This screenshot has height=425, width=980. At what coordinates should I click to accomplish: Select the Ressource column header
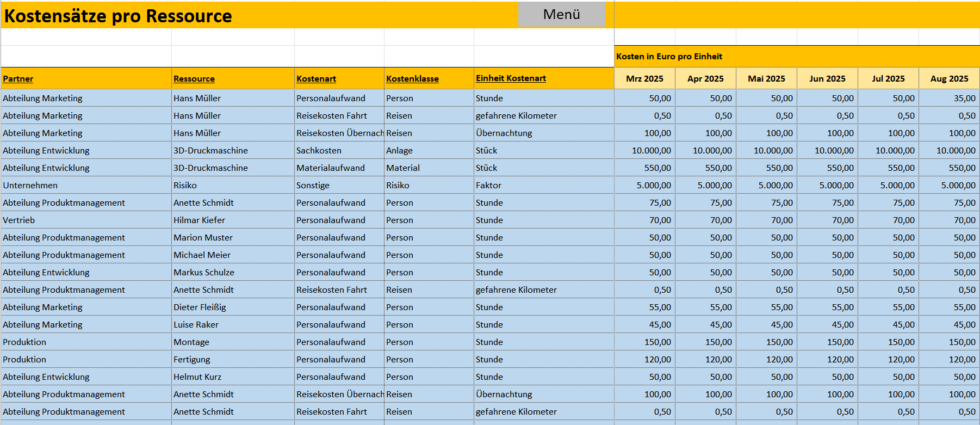tap(233, 78)
